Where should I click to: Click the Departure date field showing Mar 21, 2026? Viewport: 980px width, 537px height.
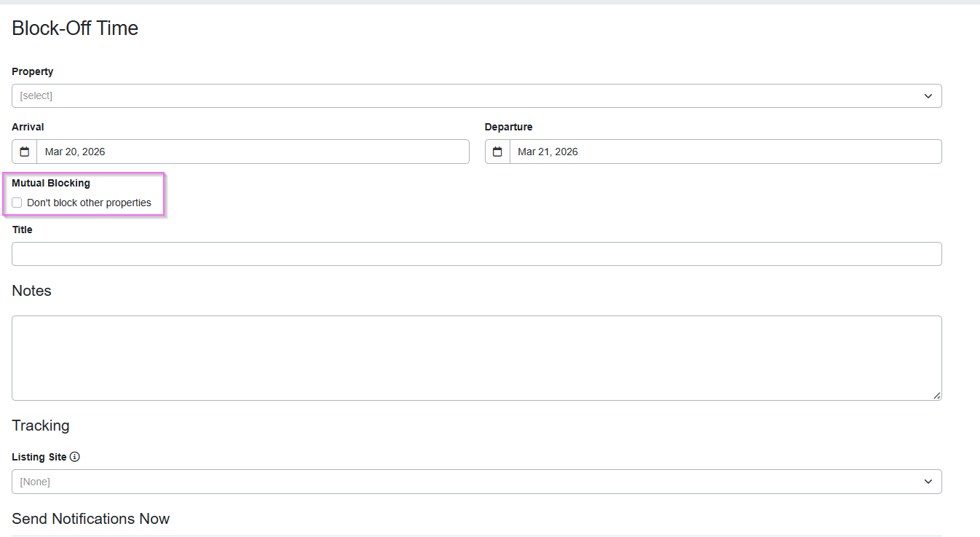[724, 152]
